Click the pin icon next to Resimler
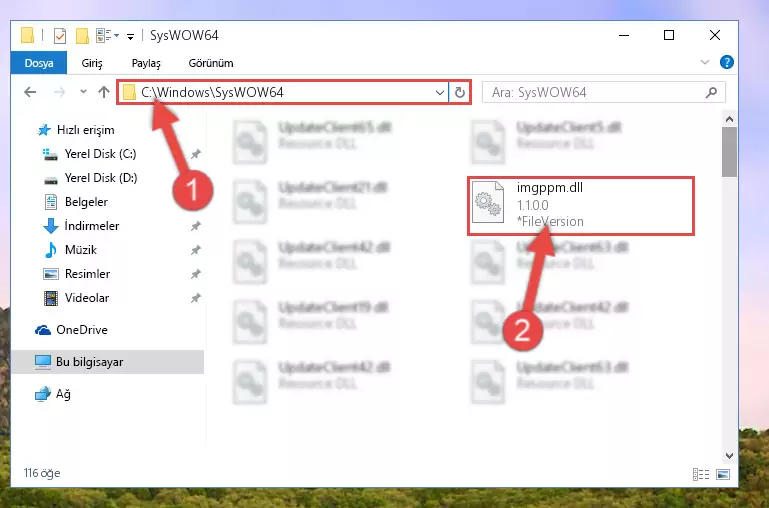The image size is (769, 508). [x=195, y=274]
